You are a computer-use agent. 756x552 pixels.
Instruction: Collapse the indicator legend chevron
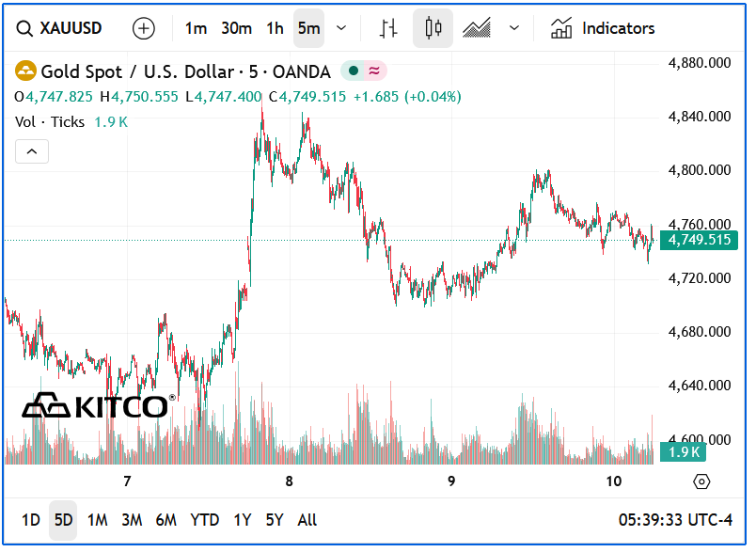[32, 151]
